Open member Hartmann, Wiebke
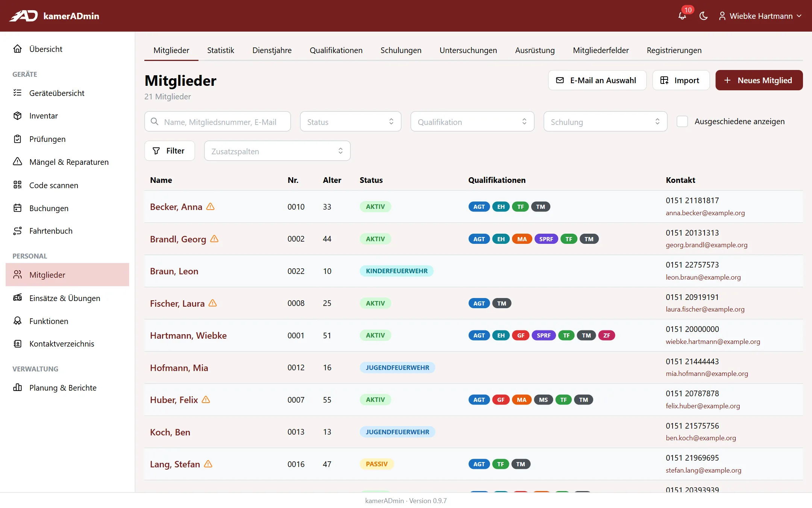The height and width of the screenshot is (508, 812). (188, 336)
